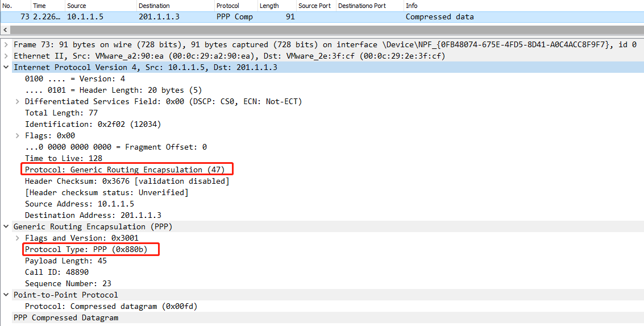644x326 pixels.
Task: Select the PPP Compressed Datagram row
Action: click(65, 317)
